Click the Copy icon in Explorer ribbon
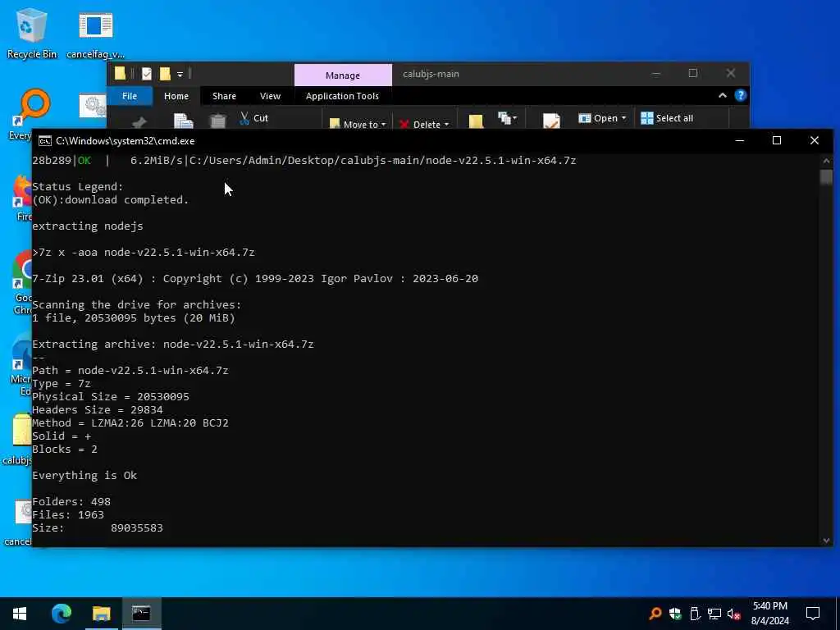Viewport: 840px width, 630px height. pyautogui.click(x=183, y=121)
